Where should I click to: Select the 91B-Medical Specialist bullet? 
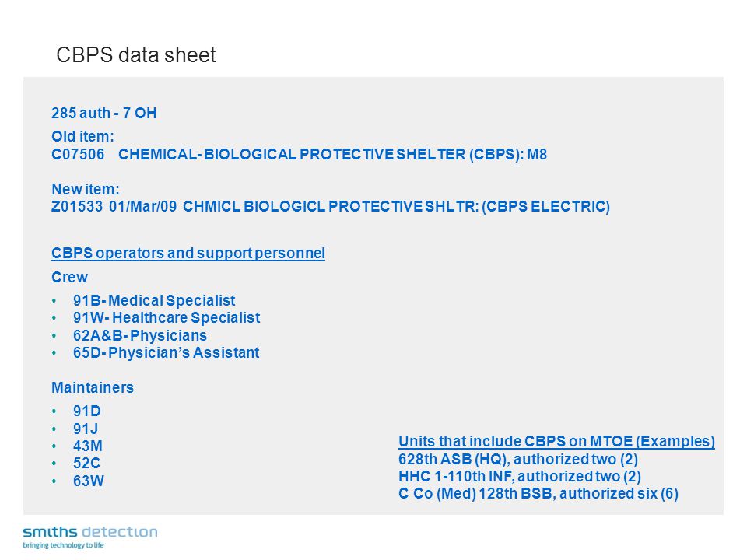click(154, 300)
